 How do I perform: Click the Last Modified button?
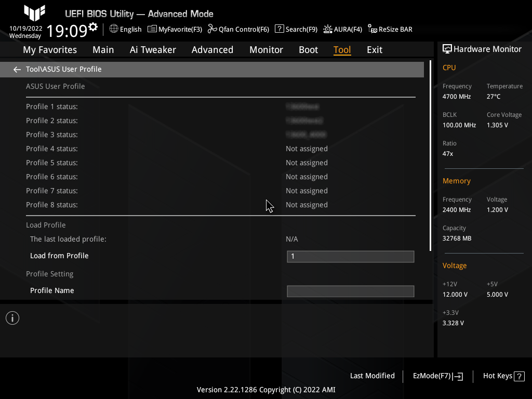372,376
